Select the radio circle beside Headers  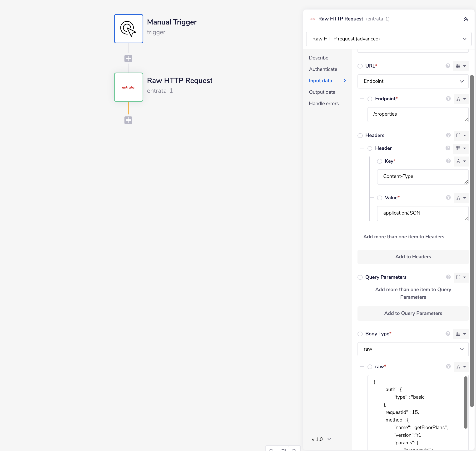coord(360,136)
